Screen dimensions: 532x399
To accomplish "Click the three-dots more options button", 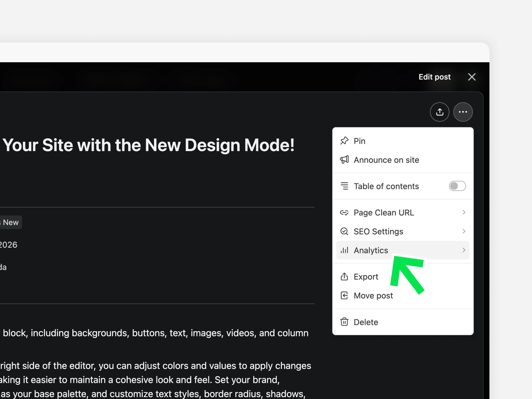I will [463, 112].
